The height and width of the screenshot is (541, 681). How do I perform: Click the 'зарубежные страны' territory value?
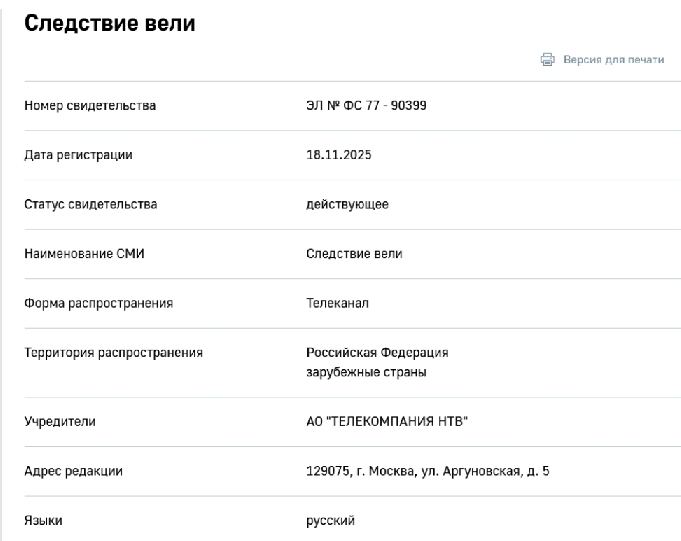pos(366,373)
